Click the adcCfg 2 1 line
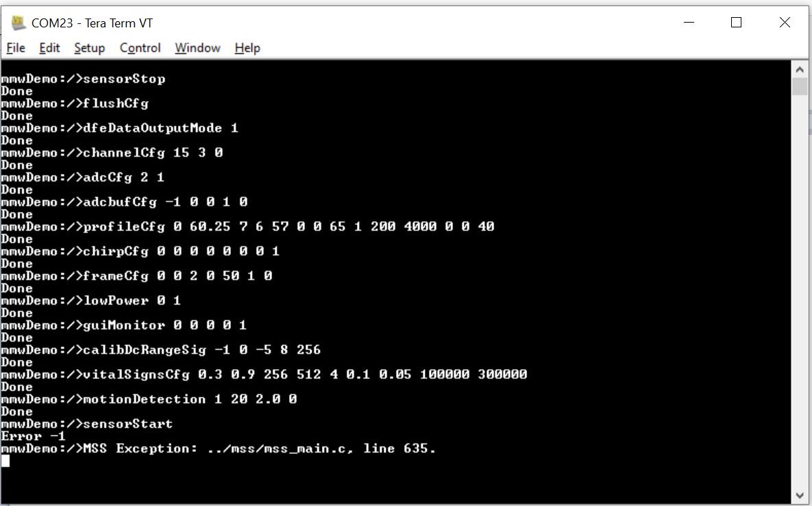The image size is (812, 506). (x=83, y=177)
